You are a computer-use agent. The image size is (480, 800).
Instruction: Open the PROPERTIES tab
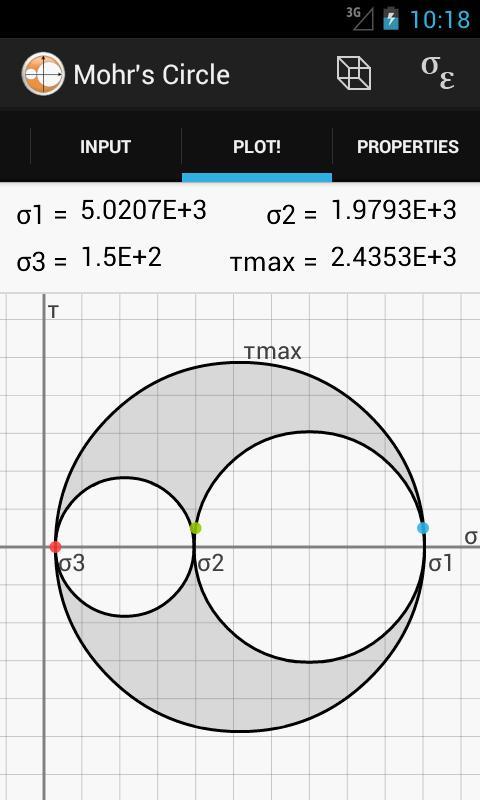click(x=407, y=147)
